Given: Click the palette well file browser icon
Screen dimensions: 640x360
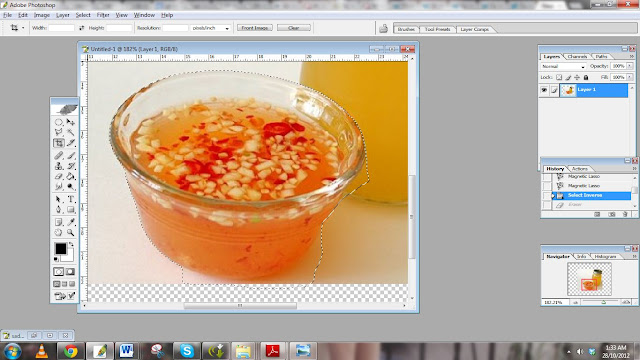Looking at the screenshot, I should click(x=383, y=28).
